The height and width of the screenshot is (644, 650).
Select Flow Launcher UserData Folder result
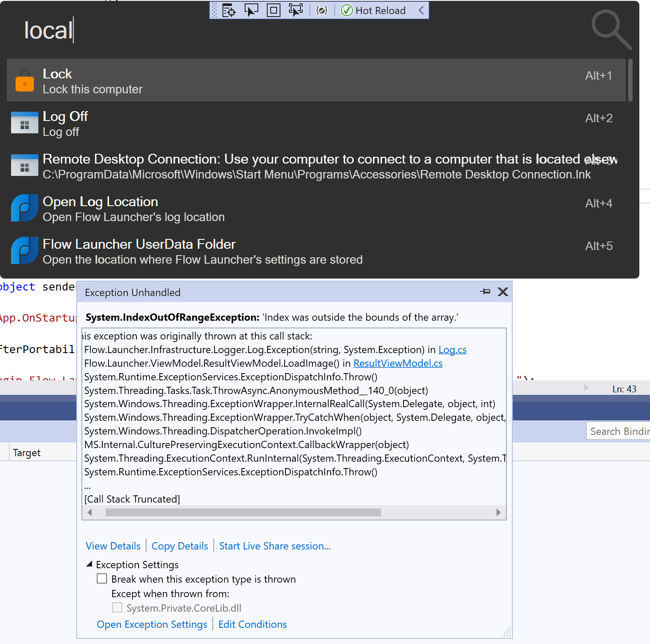click(316, 250)
